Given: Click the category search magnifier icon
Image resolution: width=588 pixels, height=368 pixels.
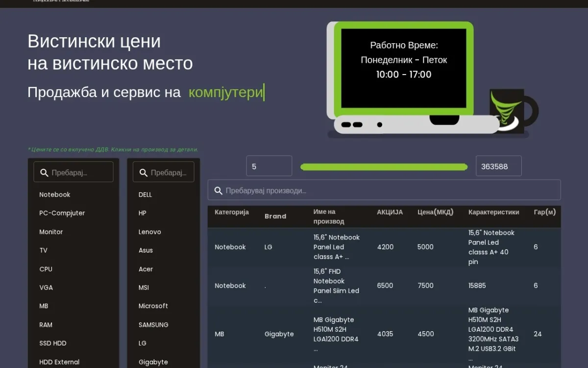Looking at the screenshot, I should tap(44, 173).
